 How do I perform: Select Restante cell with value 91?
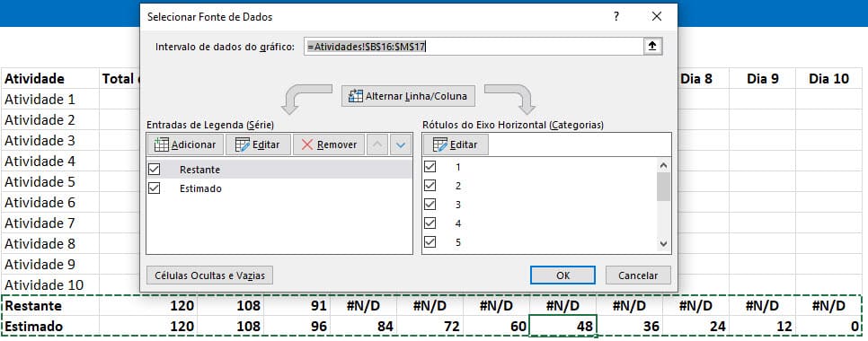(297, 306)
